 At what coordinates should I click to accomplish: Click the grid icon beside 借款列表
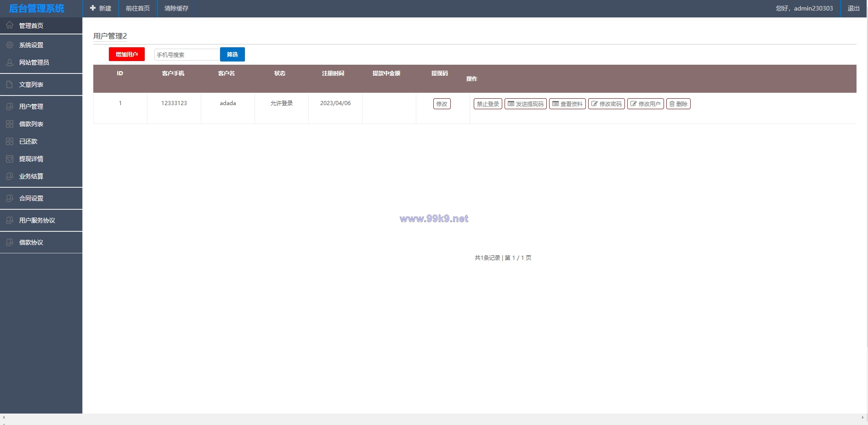tap(10, 124)
